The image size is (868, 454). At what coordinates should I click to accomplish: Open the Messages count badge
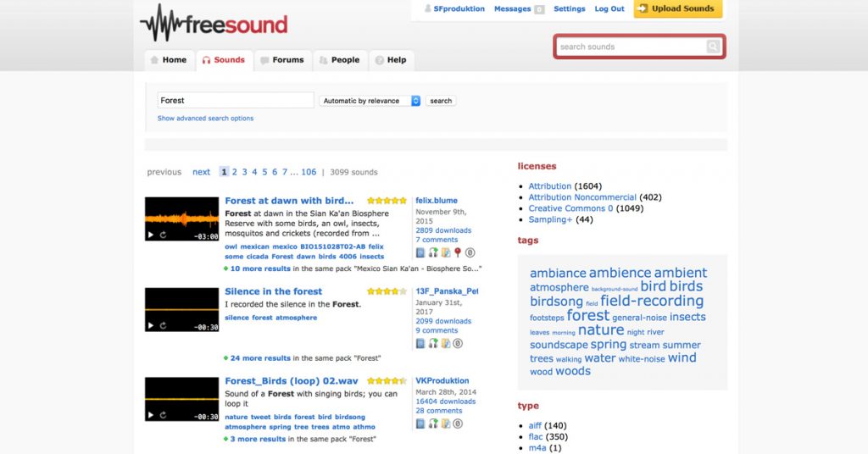(538, 9)
